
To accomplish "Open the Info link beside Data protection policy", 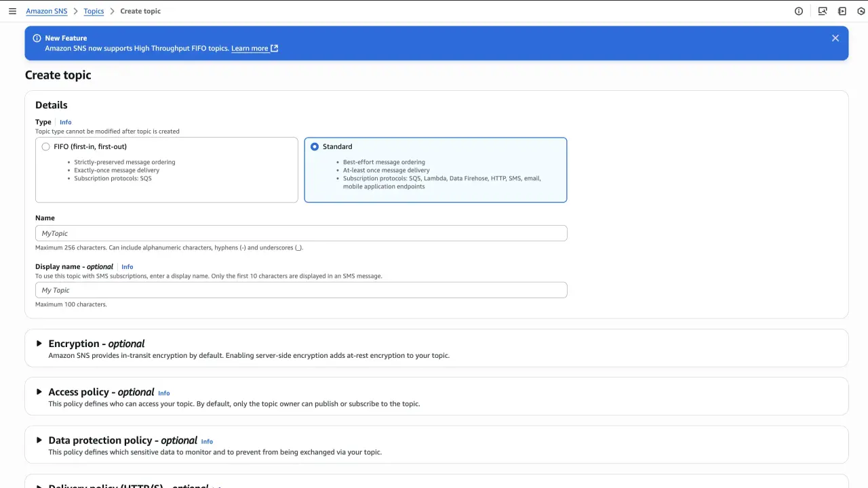I will pos(207,441).
